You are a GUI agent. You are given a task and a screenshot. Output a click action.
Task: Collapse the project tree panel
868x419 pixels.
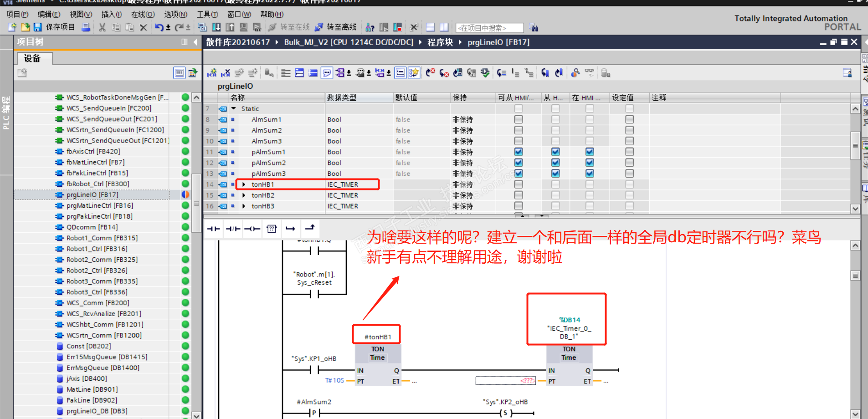pyautogui.click(x=195, y=42)
